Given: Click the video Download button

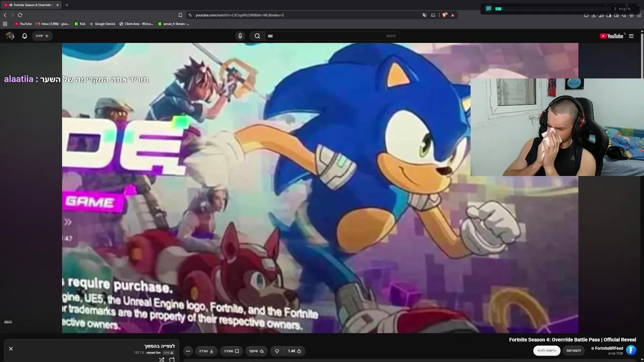Looking at the screenshot, I should 206,351.
